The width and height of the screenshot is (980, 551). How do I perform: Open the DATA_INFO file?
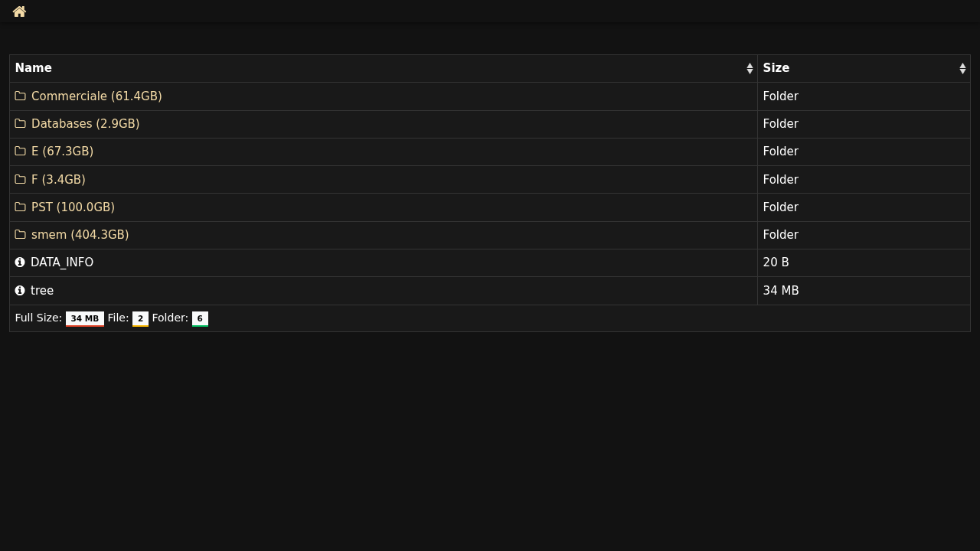point(62,262)
